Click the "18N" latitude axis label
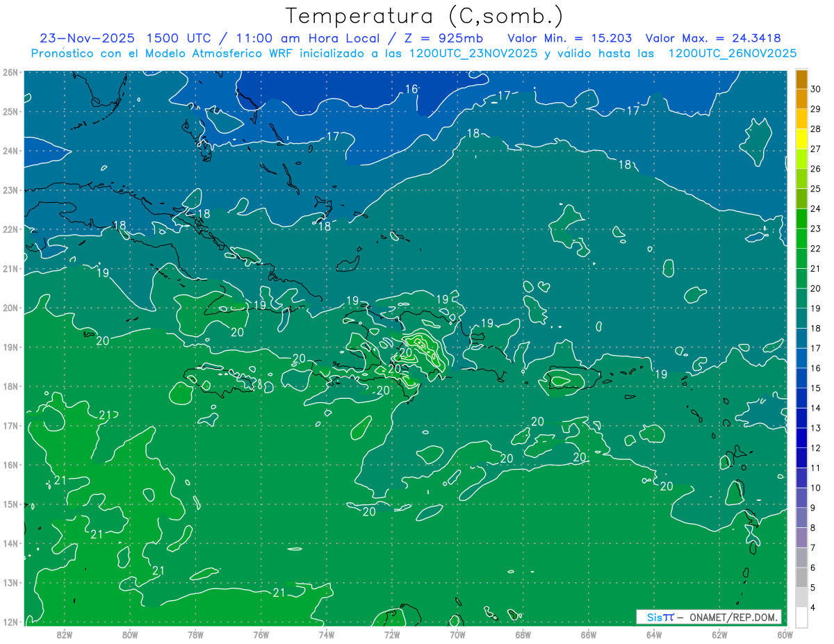 coord(10,386)
